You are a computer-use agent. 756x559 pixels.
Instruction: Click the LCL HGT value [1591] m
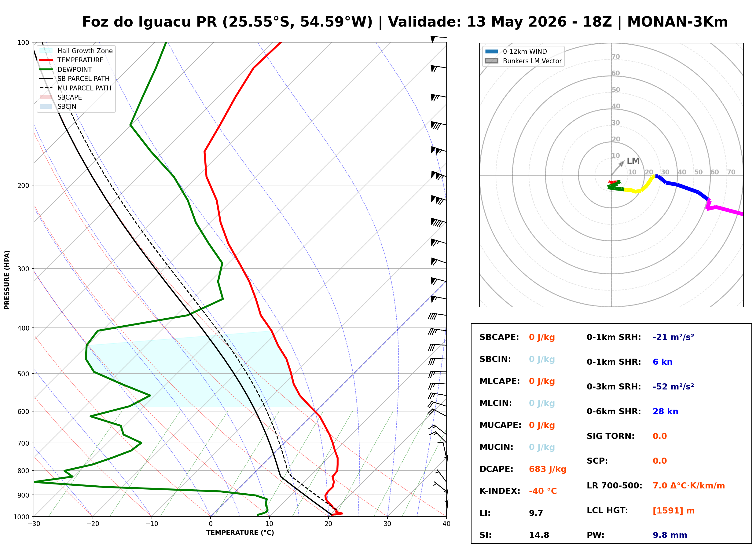(x=673, y=511)
